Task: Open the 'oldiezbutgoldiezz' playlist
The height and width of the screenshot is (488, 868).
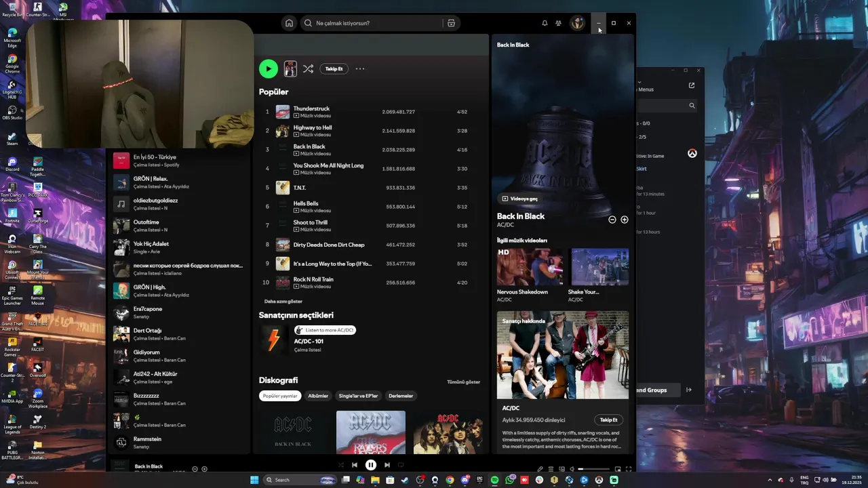Action: (180, 204)
